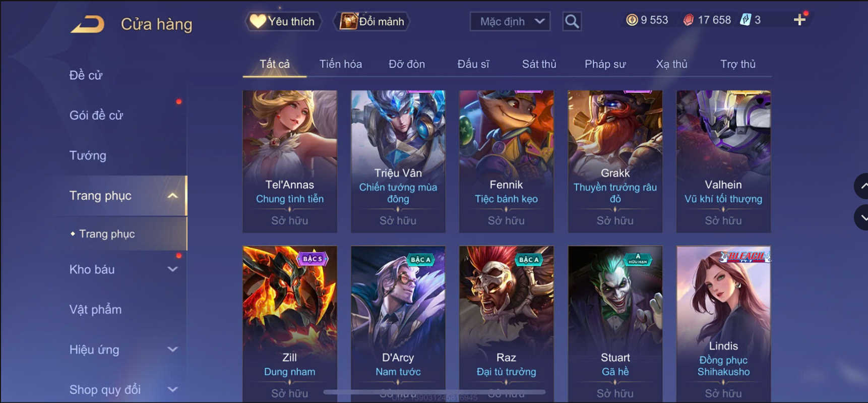Image resolution: width=868 pixels, height=403 pixels.
Task: Tap the gold coin balance icon
Action: click(x=632, y=20)
